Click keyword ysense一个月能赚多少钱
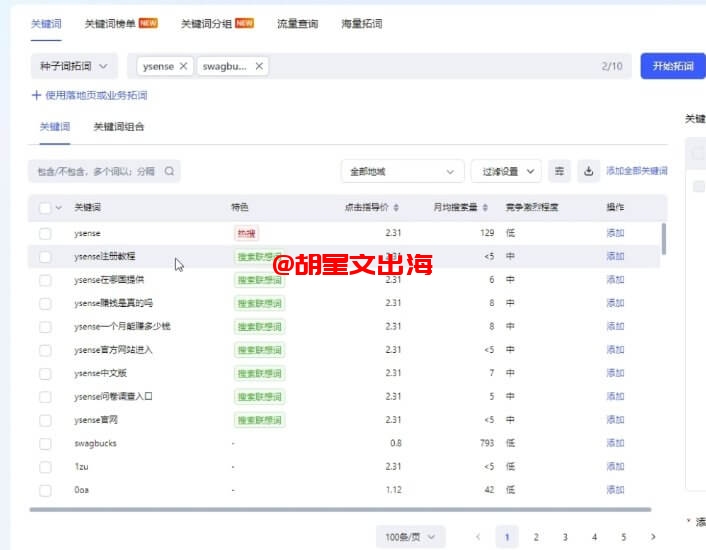706x550 pixels. (122, 326)
